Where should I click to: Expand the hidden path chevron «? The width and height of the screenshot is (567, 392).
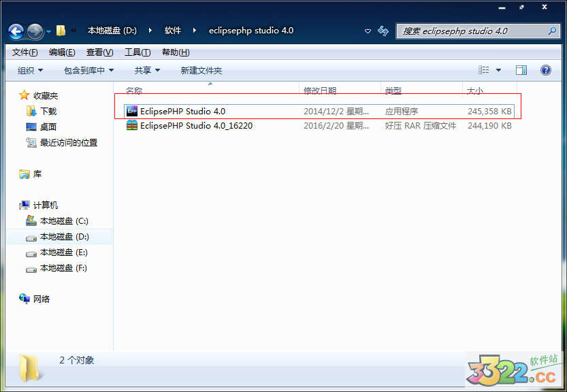pos(74,31)
